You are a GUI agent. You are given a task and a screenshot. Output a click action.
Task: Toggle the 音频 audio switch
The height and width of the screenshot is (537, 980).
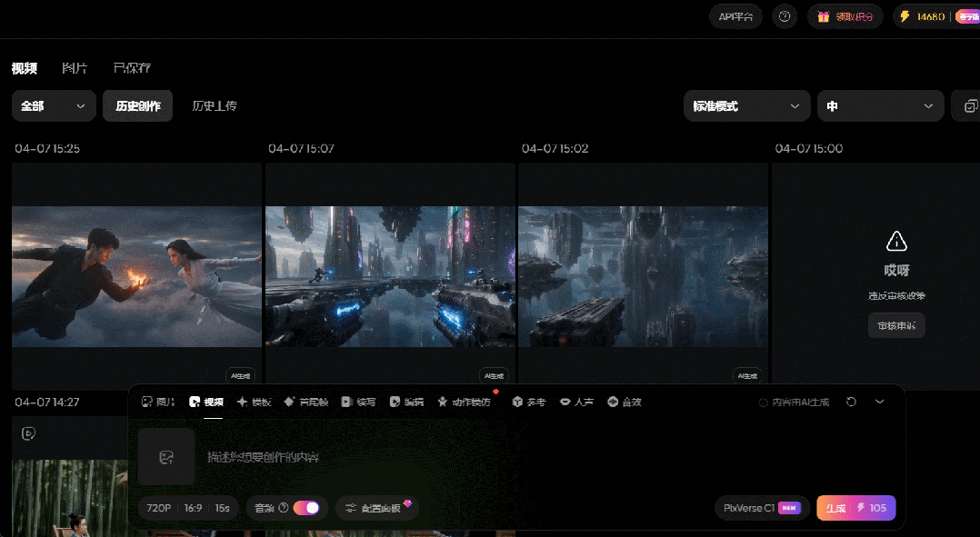pyautogui.click(x=306, y=508)
